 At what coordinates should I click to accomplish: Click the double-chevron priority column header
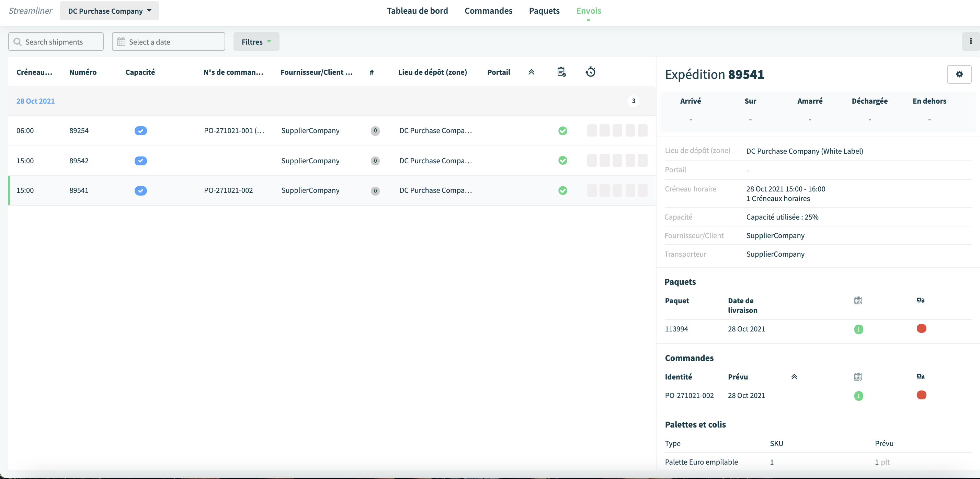532,72
